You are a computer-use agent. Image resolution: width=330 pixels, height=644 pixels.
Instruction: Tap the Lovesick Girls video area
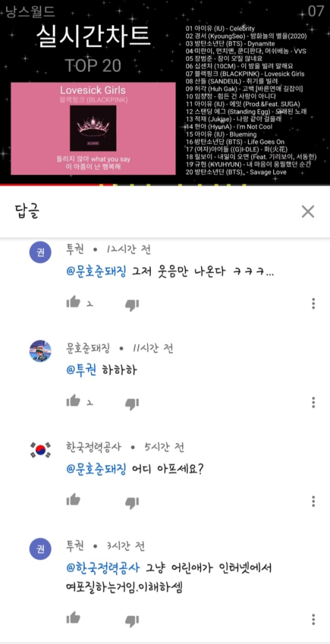click(x=165, y=92)
